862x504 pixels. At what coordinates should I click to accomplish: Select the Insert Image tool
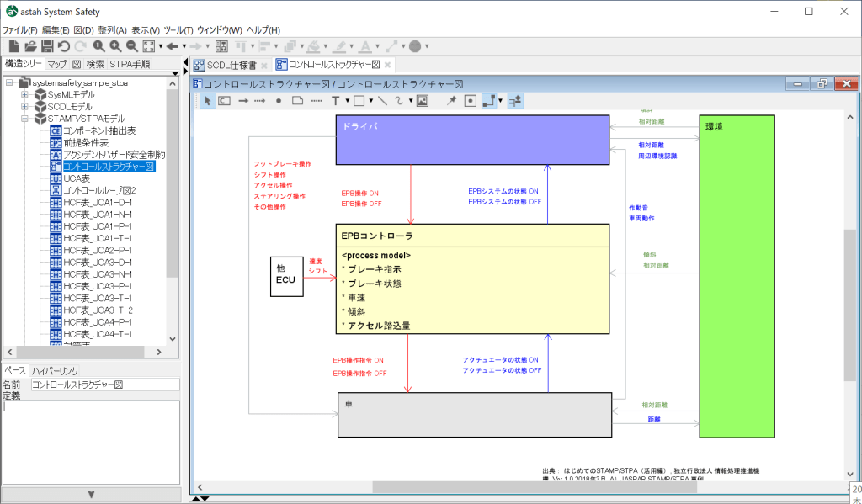click(423, 100)
